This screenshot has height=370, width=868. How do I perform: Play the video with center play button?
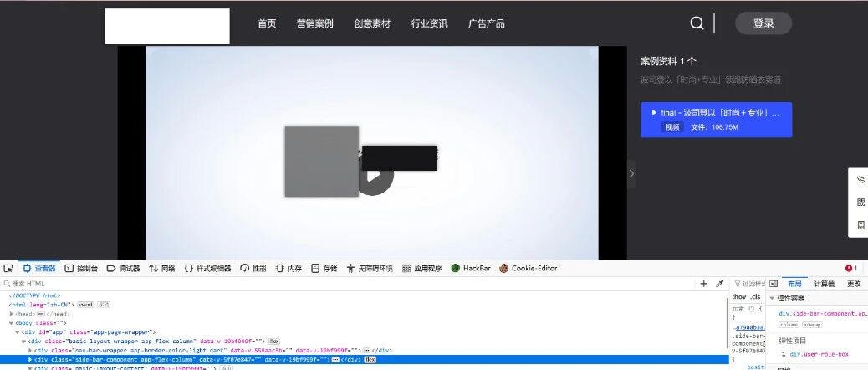coord(375,176)
